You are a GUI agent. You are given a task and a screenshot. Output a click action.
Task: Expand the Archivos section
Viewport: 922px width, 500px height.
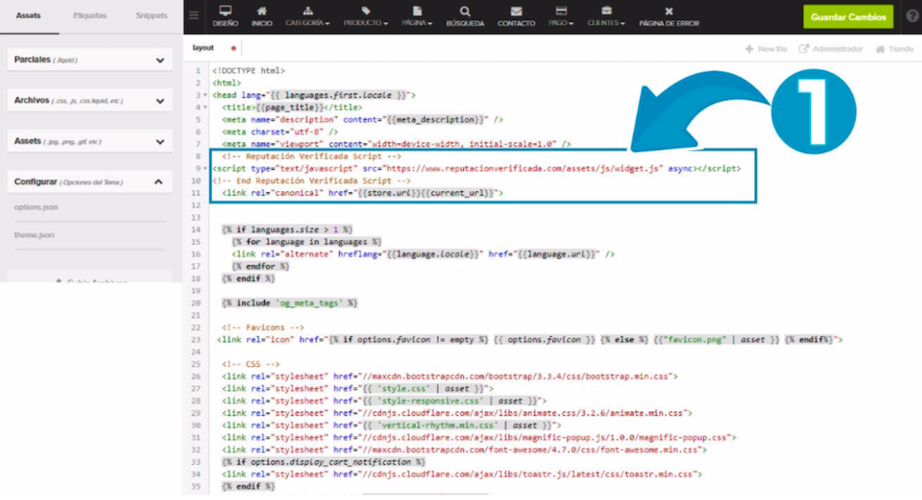click(x=90, y=101)
